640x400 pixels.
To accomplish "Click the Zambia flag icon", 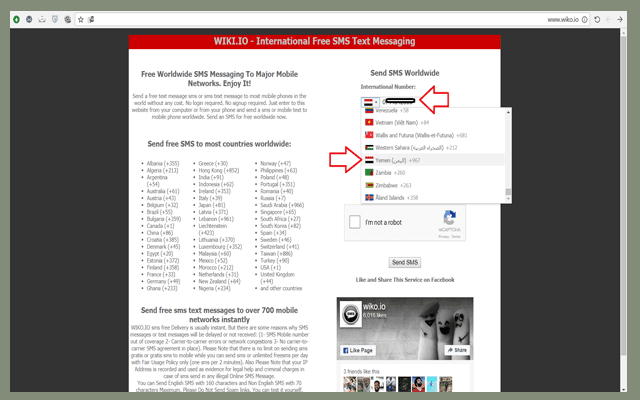I will [x=369, y=173].
